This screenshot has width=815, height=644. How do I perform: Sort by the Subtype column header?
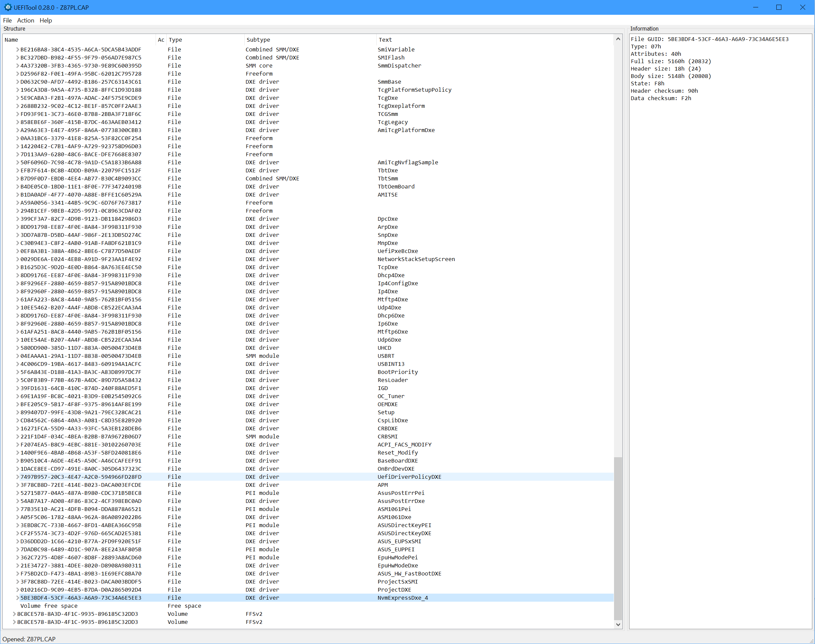[311, 40]
